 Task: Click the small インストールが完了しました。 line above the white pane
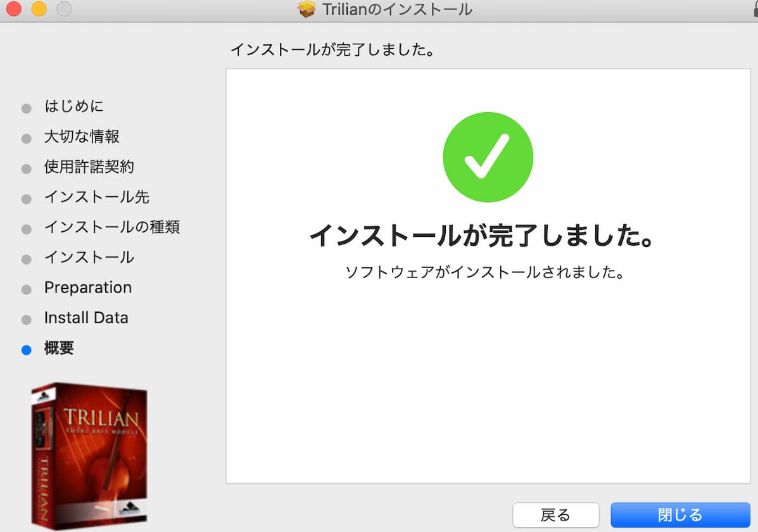point(332,49)
